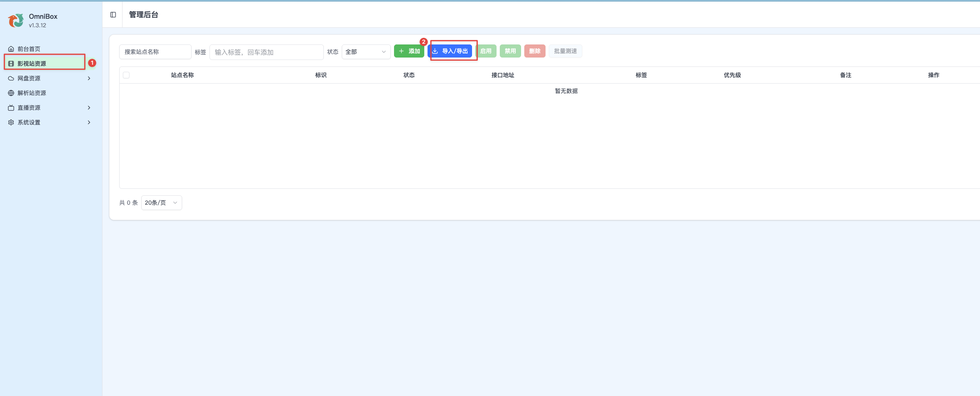Click the globe icon beside 解析站资源

pyautogui.click(x=11, y=93)
